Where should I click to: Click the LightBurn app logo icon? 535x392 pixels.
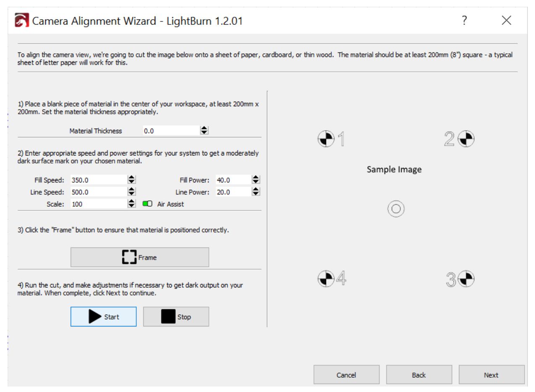pyautogui.click(x=22, y=20)
